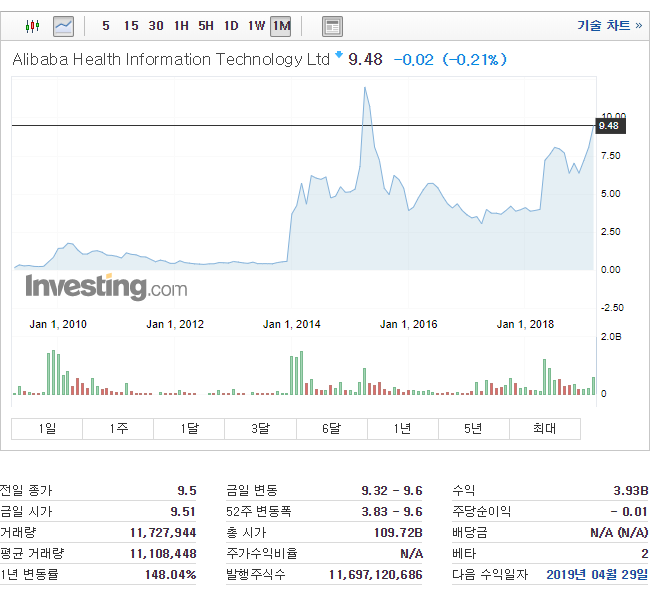659x598 pixels.
Task: Choose the 1W interval
Action: click(x=256, y=26)
